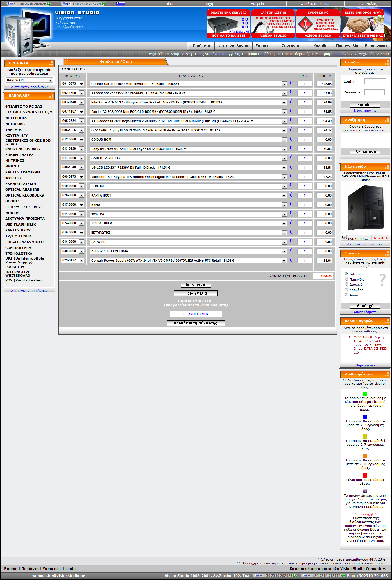The height and width of the screenshot is (580, 392).
Task: Open the LAPTOP LIST banner image
Action: [x=273, y=24]
